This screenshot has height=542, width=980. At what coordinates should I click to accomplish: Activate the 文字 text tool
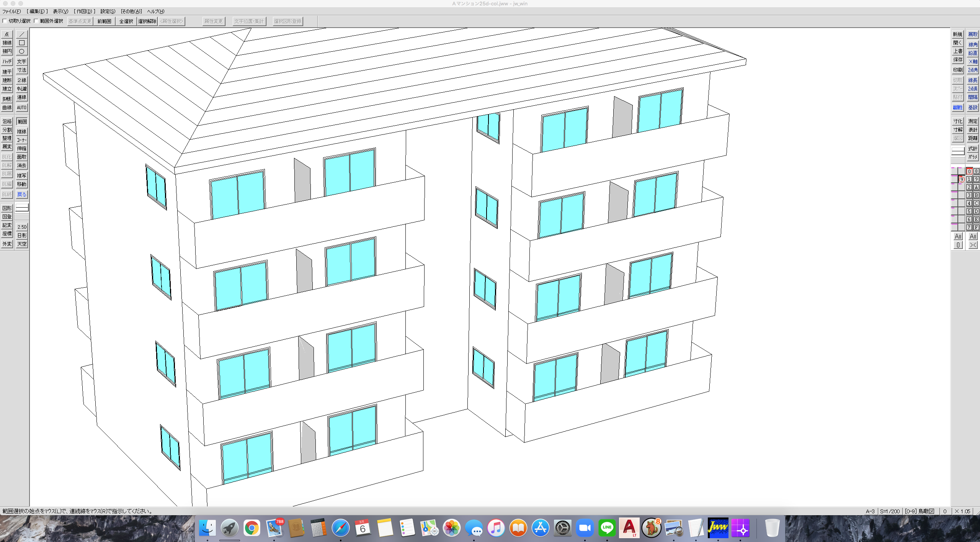click(x=22, y=61)
